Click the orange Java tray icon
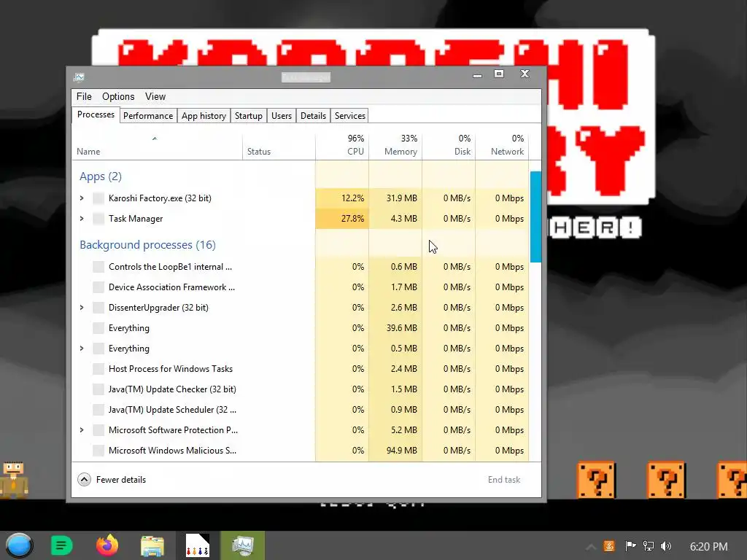The height and width of the screenshot is (560, 747). pyautogui.click(x=609, y=545)
